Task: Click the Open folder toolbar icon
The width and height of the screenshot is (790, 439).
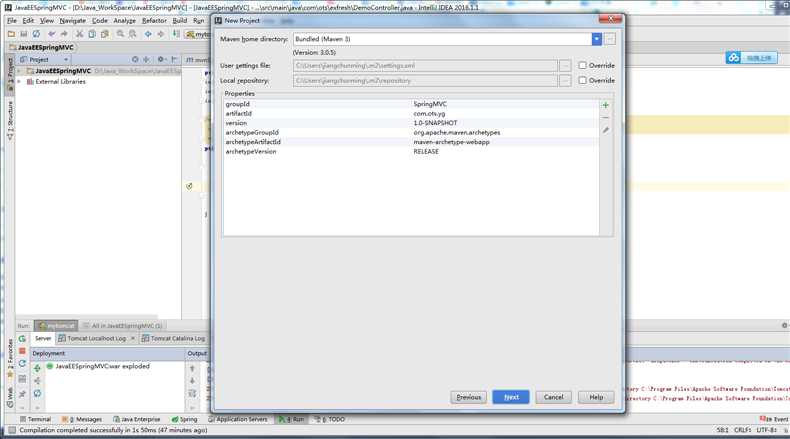Action: (11, 34)
